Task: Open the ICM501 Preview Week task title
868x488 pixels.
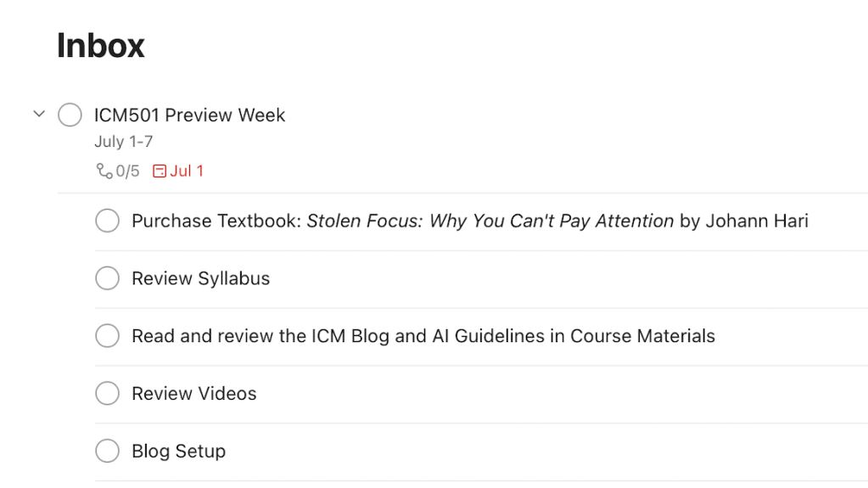Action: point(189,115)
